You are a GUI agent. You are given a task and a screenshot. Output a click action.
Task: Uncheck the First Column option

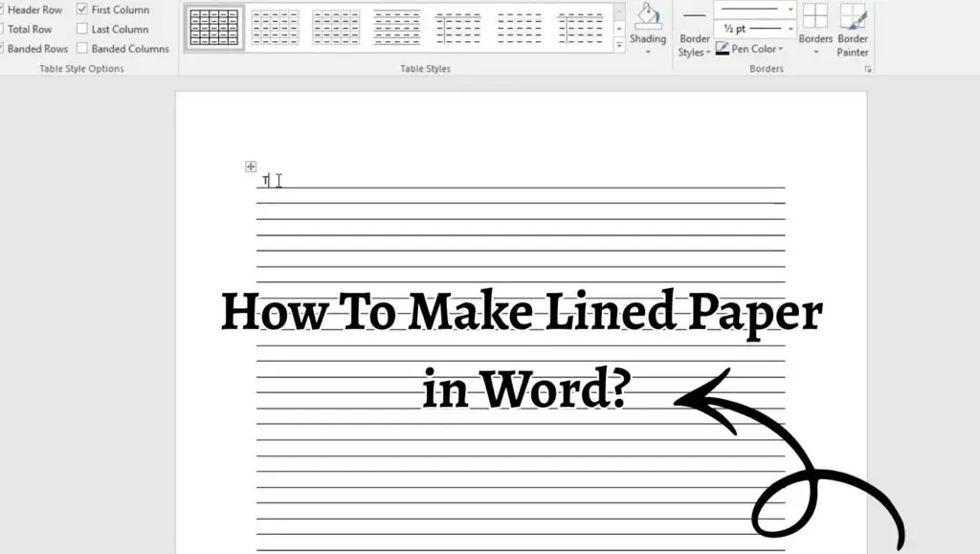pos(81,9)
